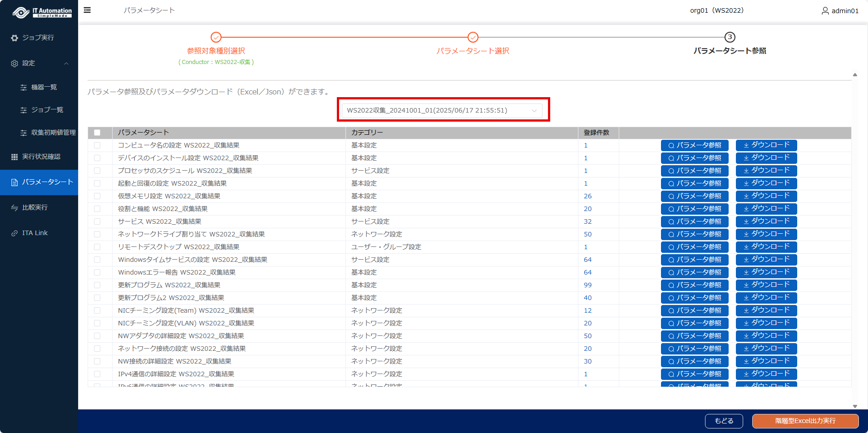The image size is (868, 433).
Task: Open 収集初期値管理 in the sidebar
Action: (53, 133)
